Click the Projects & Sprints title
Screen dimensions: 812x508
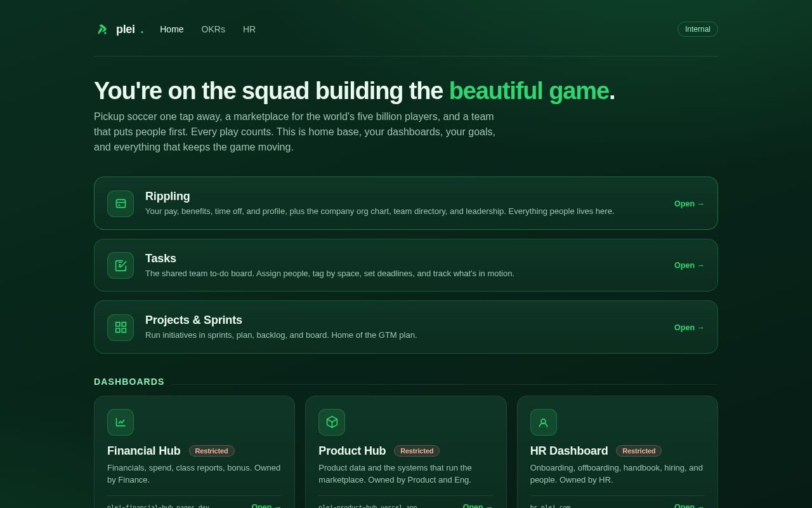[193, 320]
